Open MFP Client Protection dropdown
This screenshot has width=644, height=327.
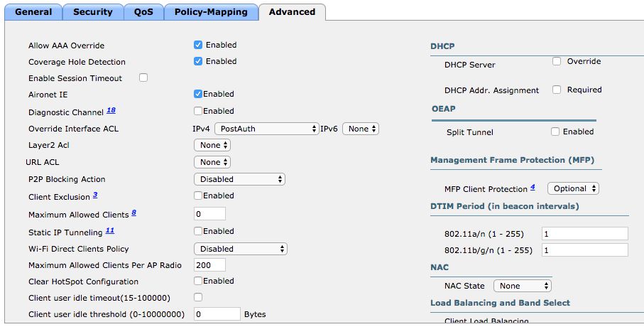click(574, 189)
